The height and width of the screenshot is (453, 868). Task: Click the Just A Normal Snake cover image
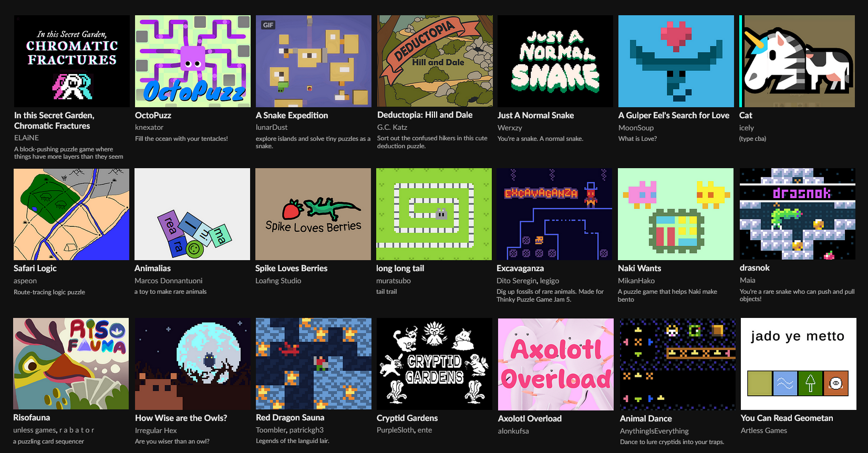[555, 61]
